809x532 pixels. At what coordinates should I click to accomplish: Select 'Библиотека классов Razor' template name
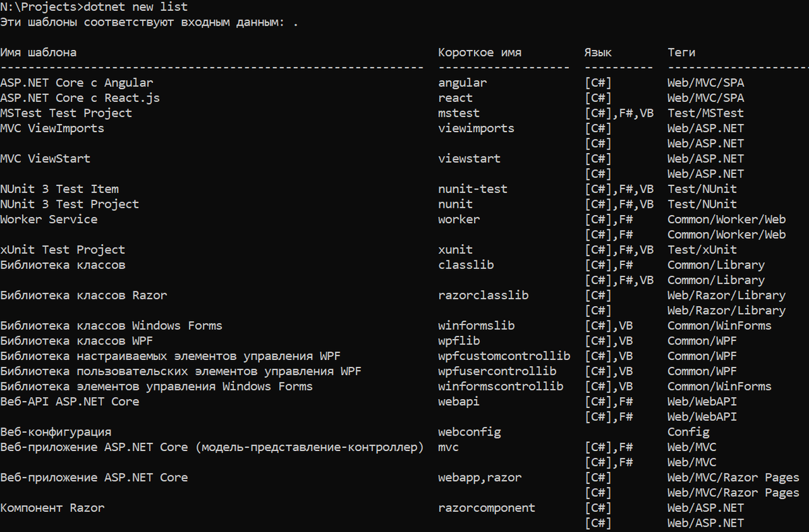pos(84,295)
